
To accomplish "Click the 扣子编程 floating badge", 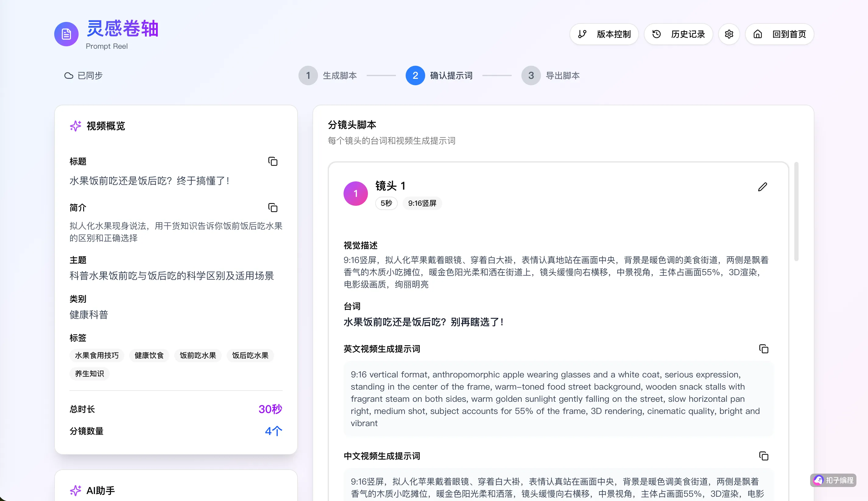I will point(833,480).
